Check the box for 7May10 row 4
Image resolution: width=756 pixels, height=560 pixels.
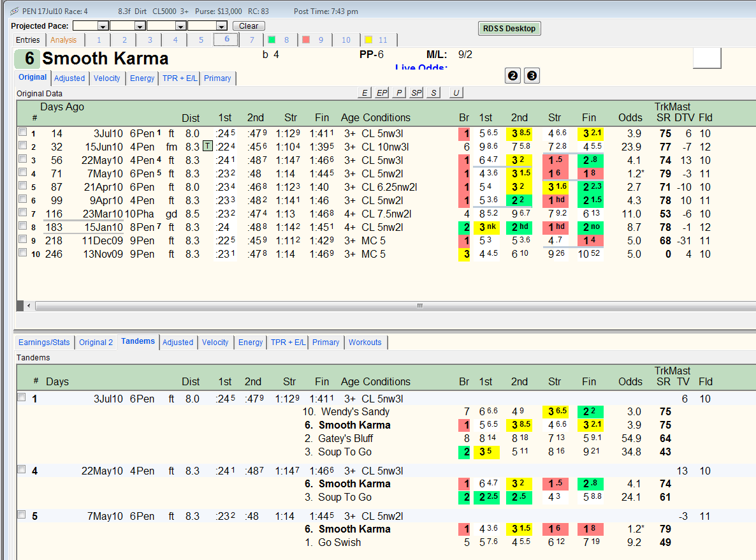[x=22, y=172]
